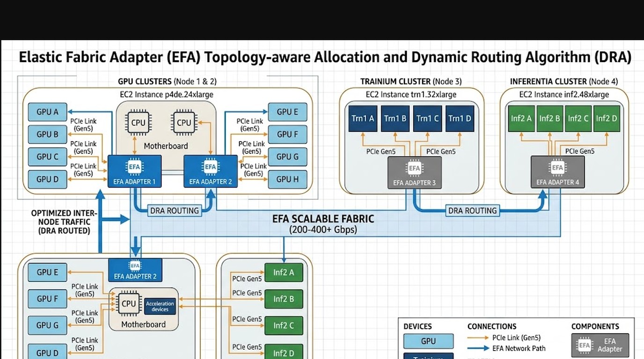Select Inf2 D in the Inferentia Cluster
The height and width of the screenshot is (359, 644).
607,119
